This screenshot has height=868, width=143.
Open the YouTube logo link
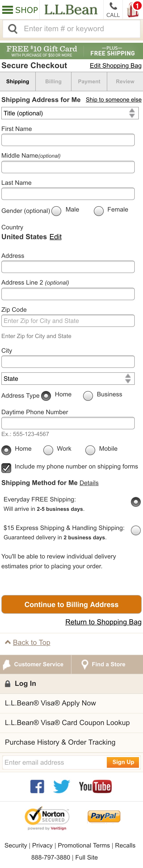click(x=95, y=787)
